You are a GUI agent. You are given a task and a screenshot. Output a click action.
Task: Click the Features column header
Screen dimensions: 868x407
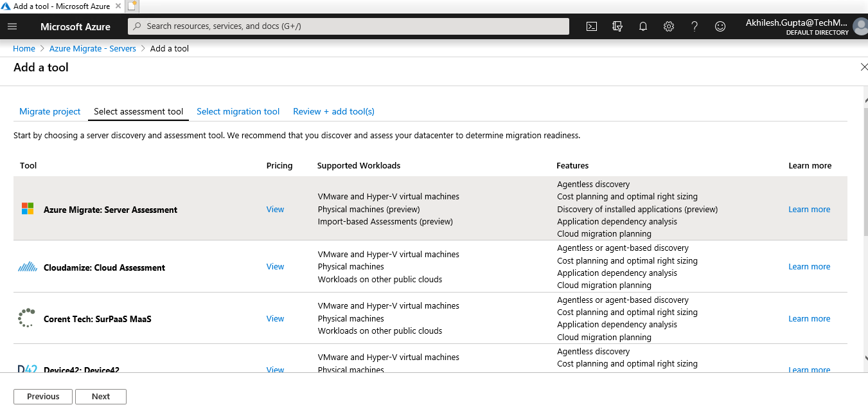click(x=572, y=165)
